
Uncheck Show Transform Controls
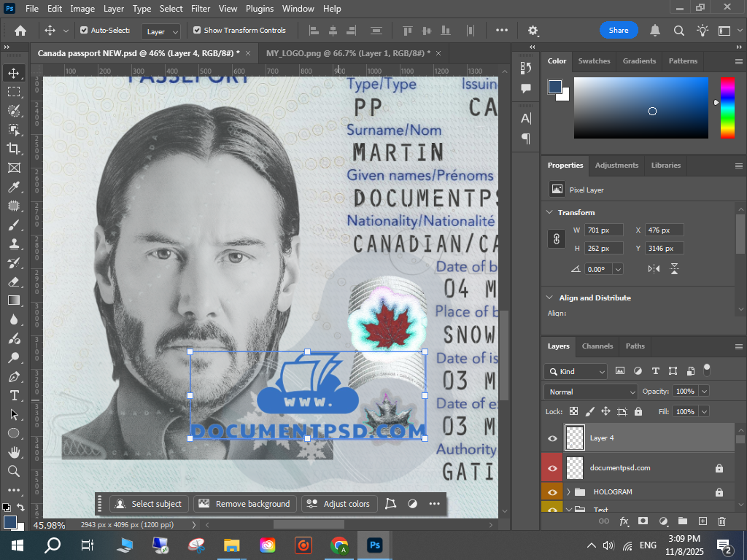point(197,31)
